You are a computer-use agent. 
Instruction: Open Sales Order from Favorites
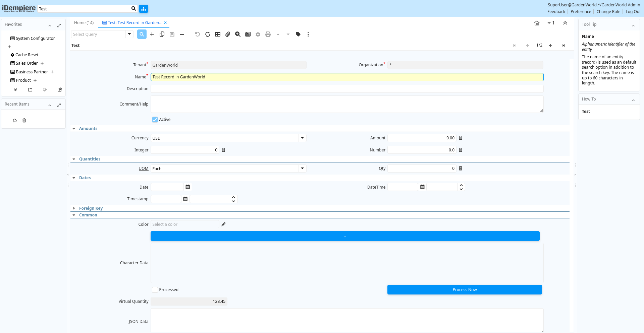(x=27, y=63)
